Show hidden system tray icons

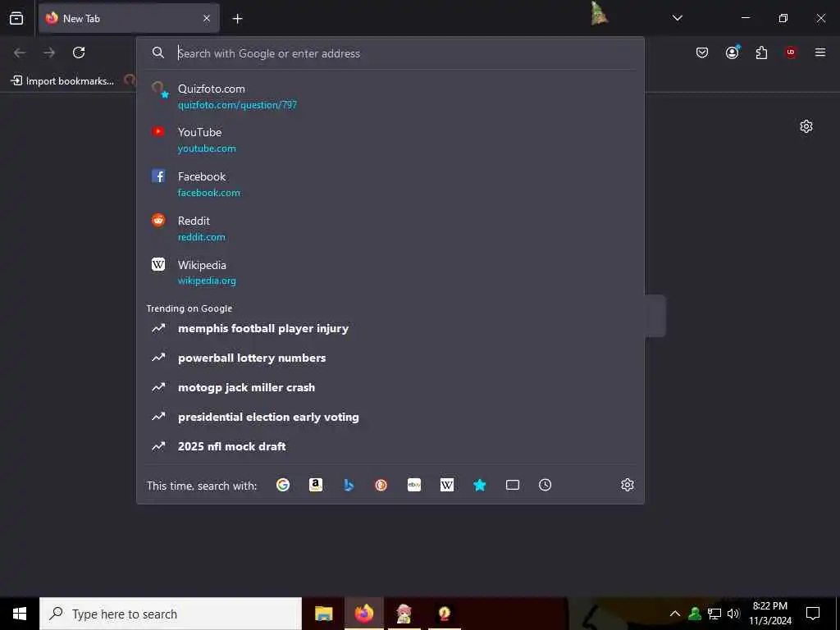(675, 614)
